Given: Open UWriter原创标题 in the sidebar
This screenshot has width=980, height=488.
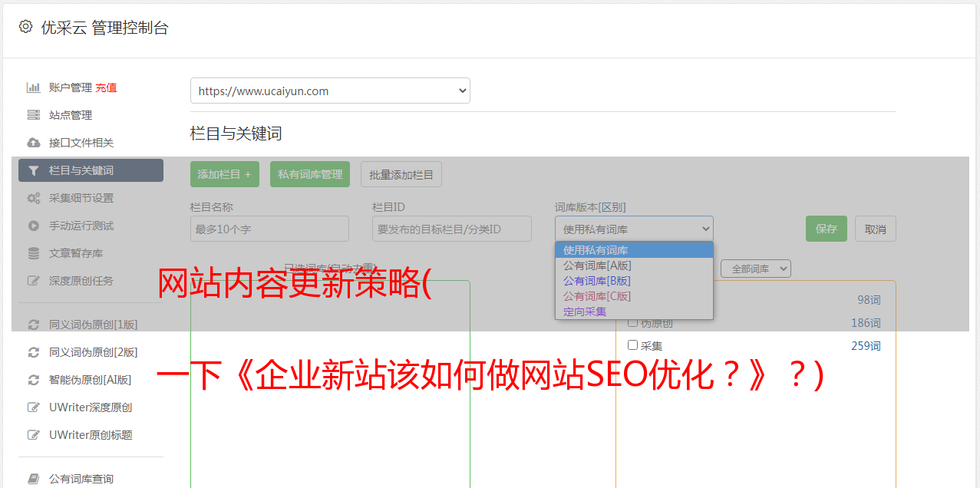Looking at the screenshot, I should 91,435.
